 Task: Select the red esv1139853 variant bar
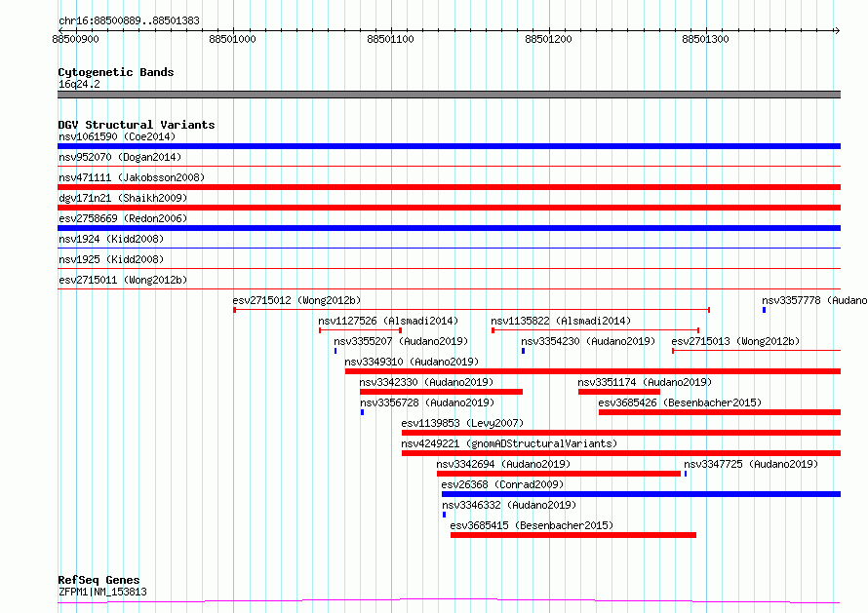621,433
